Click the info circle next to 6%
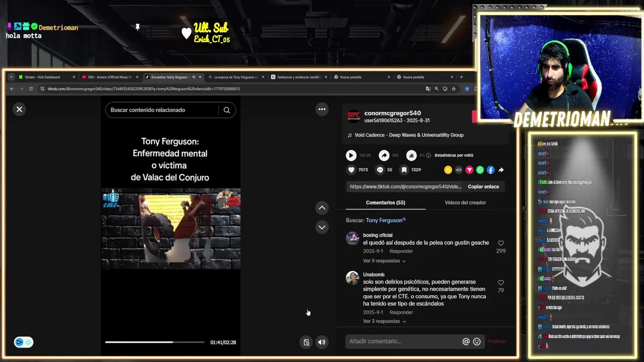644x362 pixels. (x=429, y=155)
